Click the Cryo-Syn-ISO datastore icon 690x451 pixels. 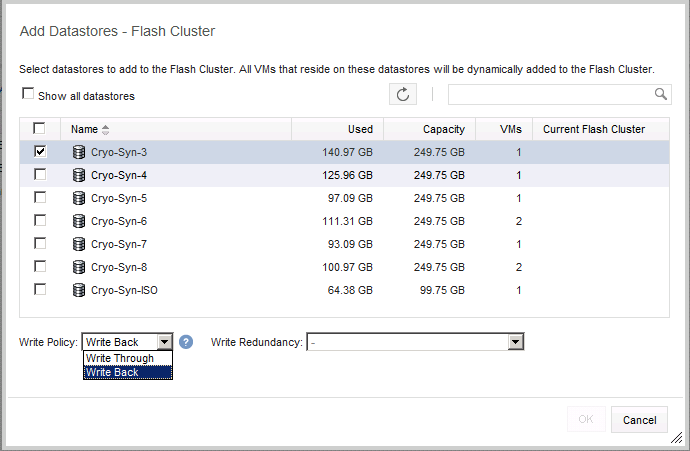[x=79, y=290]
